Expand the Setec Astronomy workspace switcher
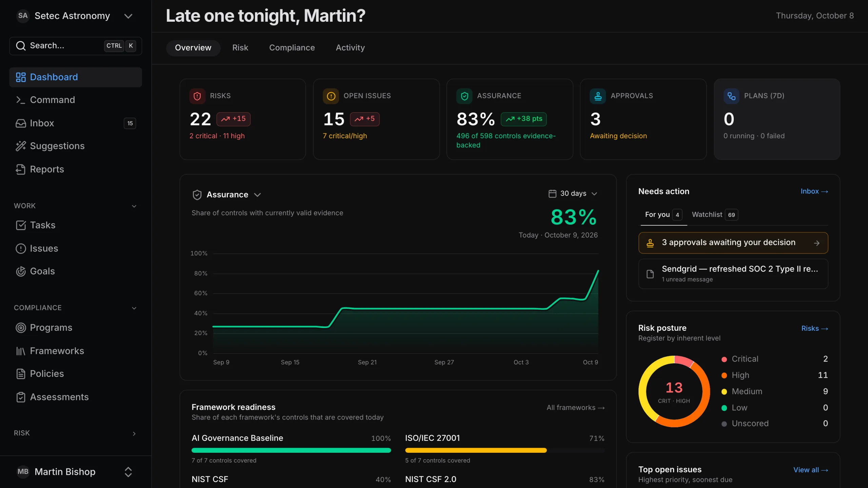Image resolution: width=868 pixels, height=488 pixels. point(128,16)
